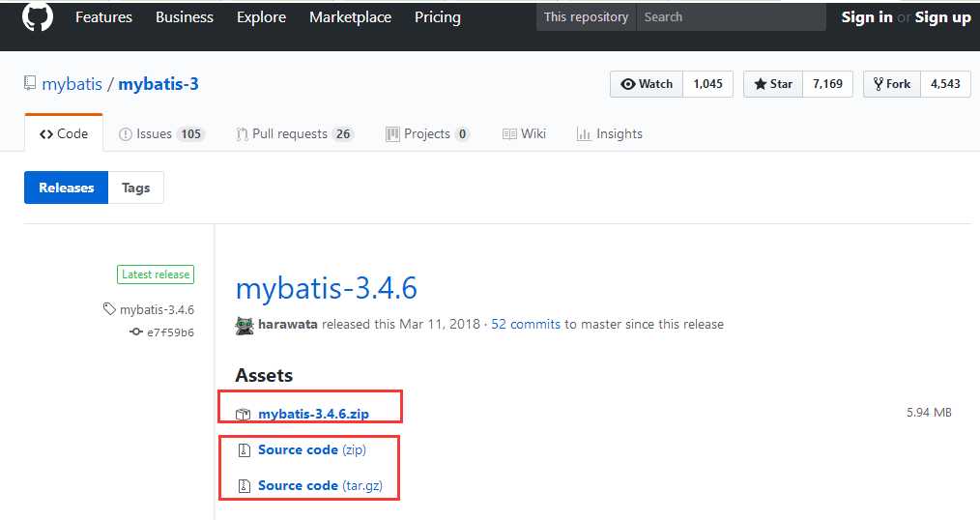The height and width of the screenshot is (520, 980).
Task: View the 4,543 forks count
Action: coord(945,84)
